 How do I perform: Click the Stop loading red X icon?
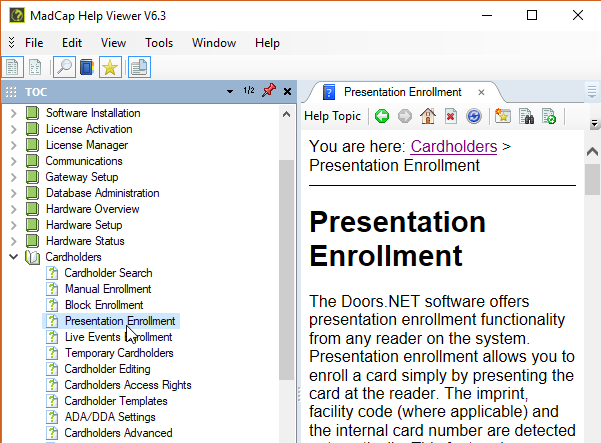(x=451, y=116)
